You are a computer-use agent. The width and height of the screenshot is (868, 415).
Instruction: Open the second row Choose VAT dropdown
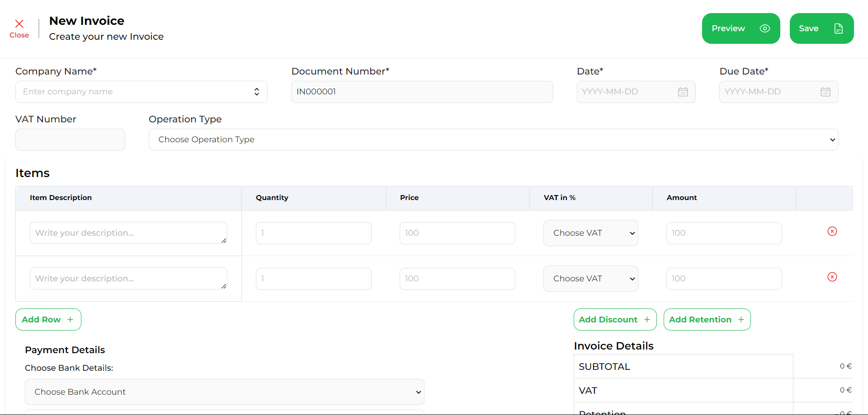click(x=591, y=279)
